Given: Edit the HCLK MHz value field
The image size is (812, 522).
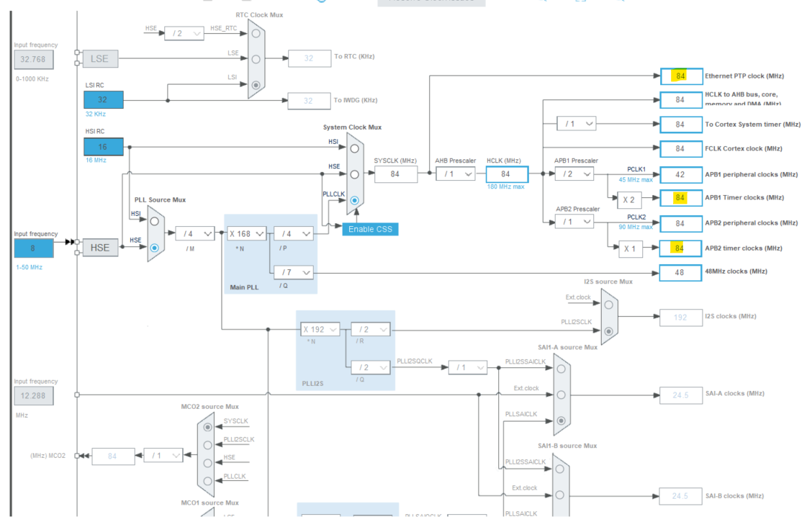Looking at the screenshot, I should [x=506, y=174].
